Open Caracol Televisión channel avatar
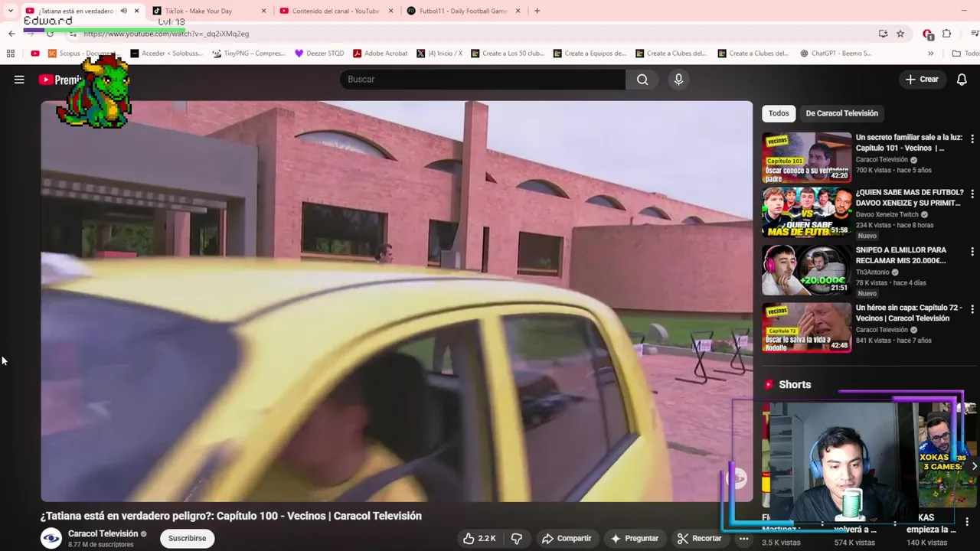 51,538
